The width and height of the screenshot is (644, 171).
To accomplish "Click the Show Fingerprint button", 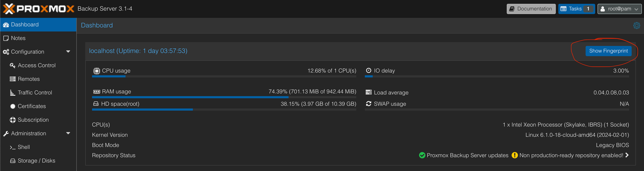I will coord(609,51).
